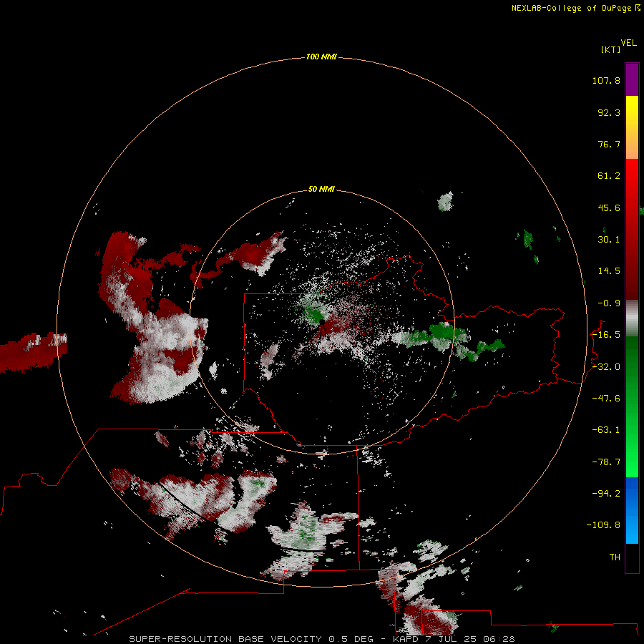Click the [KT] units label
This screenshot has height=644, width=644.
611,49
